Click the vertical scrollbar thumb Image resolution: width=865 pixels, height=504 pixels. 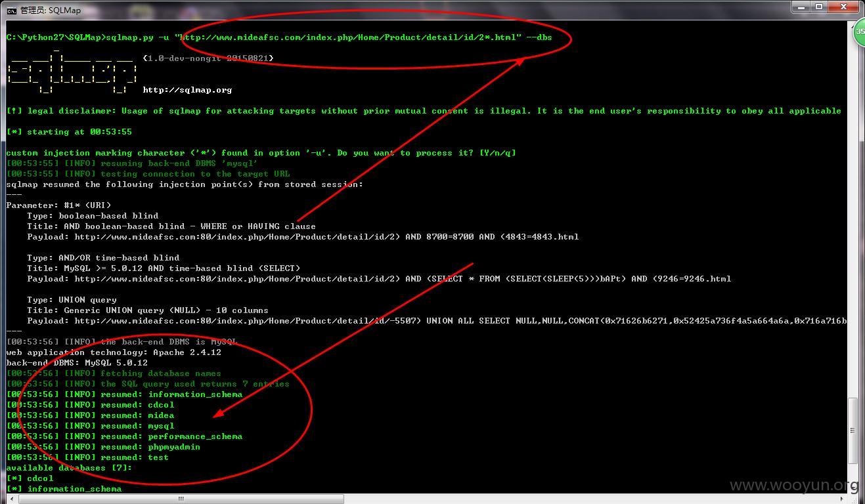pyautogui.click(x=853, y=430)
